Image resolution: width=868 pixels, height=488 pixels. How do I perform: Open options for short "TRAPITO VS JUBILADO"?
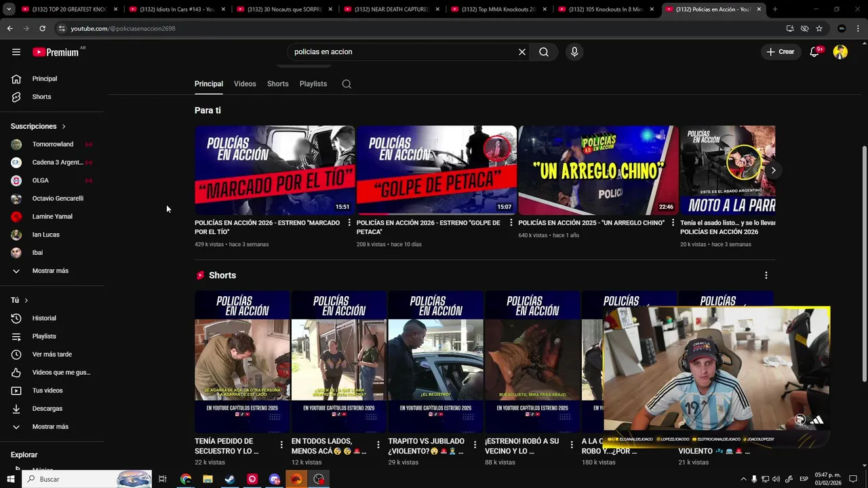click(475, 445)
